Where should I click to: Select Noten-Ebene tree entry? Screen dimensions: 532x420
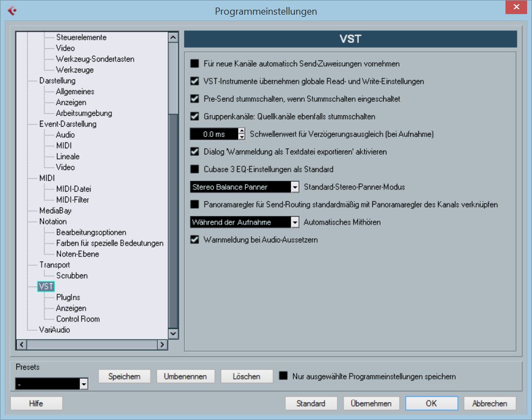78,254
